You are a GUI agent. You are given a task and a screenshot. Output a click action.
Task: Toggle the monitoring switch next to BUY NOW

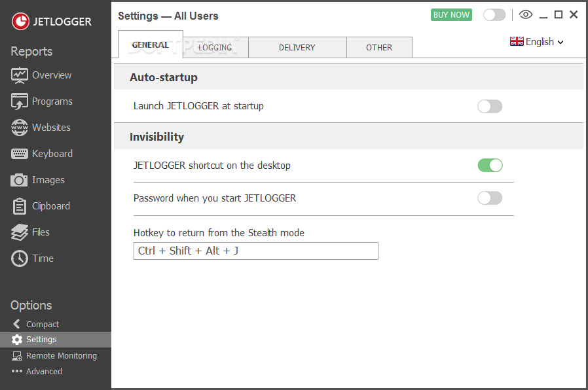(494, 15)
